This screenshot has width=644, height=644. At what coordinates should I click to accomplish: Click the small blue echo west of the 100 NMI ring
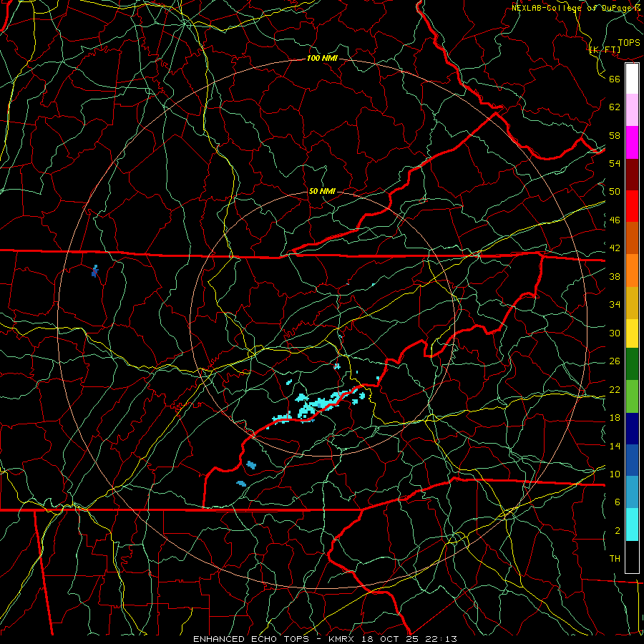coord(95,271)
